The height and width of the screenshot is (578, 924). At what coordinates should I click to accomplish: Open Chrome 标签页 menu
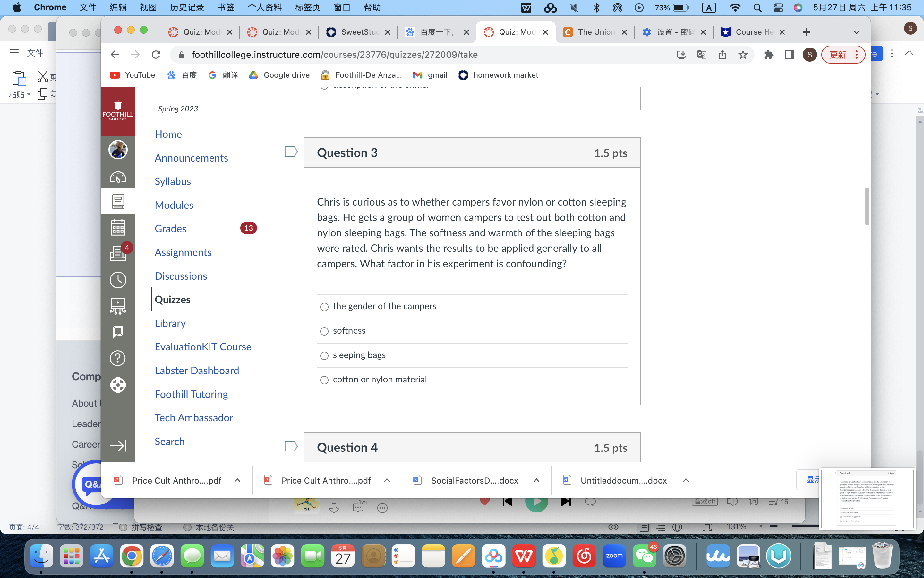coord(308,8)
